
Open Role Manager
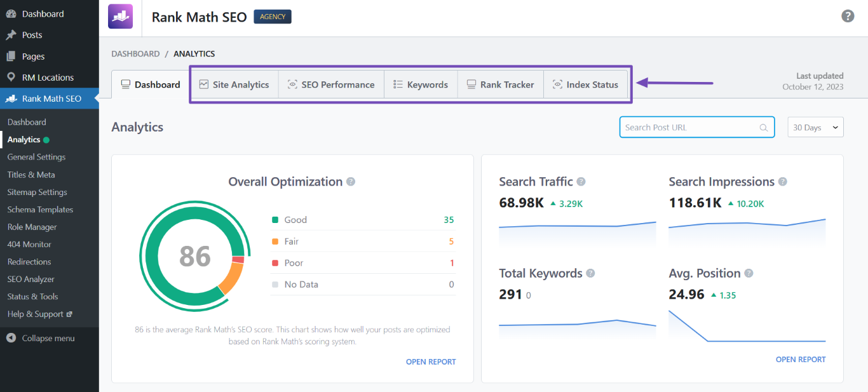point(50,227)
